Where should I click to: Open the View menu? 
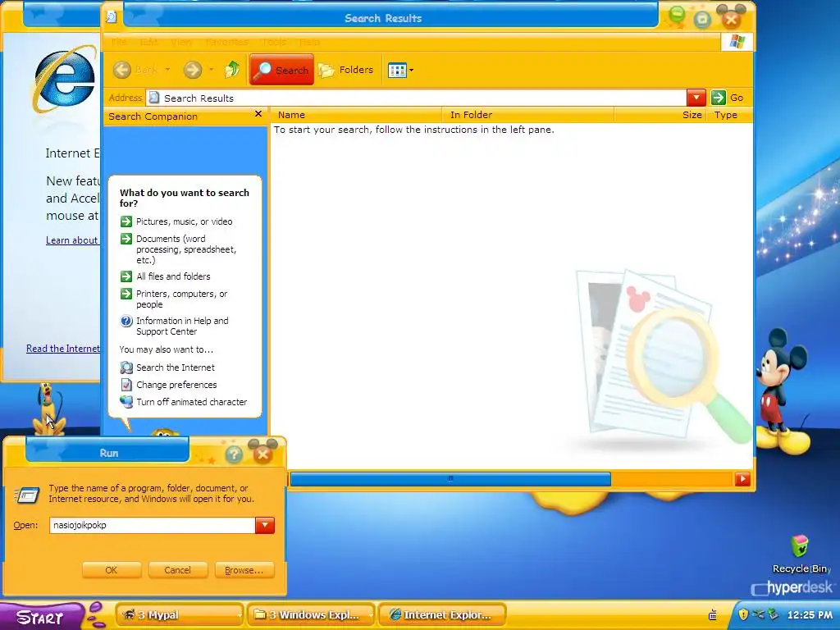tap(181, 42)
